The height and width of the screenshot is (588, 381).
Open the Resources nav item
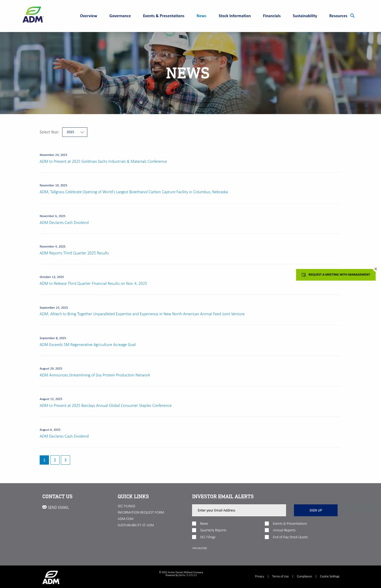coord(338,16)
